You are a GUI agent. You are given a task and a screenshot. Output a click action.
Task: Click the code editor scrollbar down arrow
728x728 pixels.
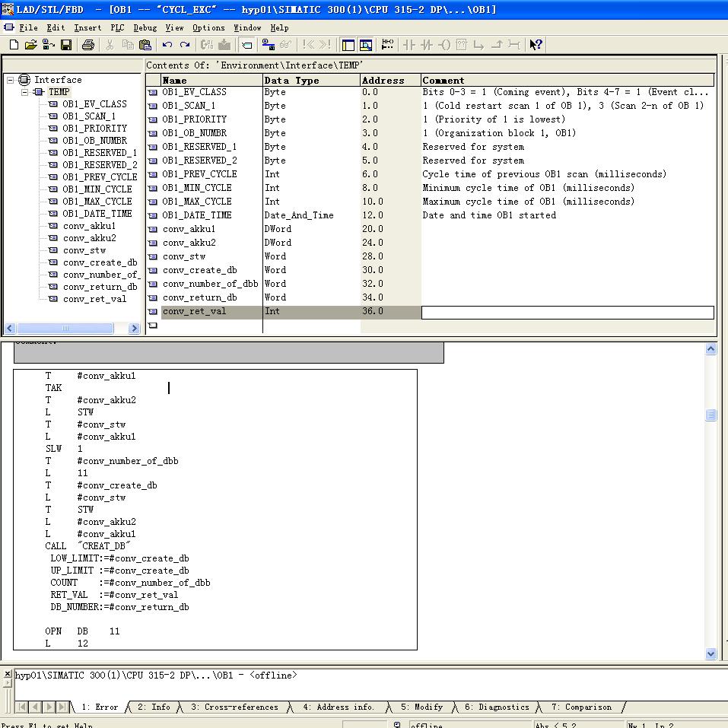tap(711, 653)
